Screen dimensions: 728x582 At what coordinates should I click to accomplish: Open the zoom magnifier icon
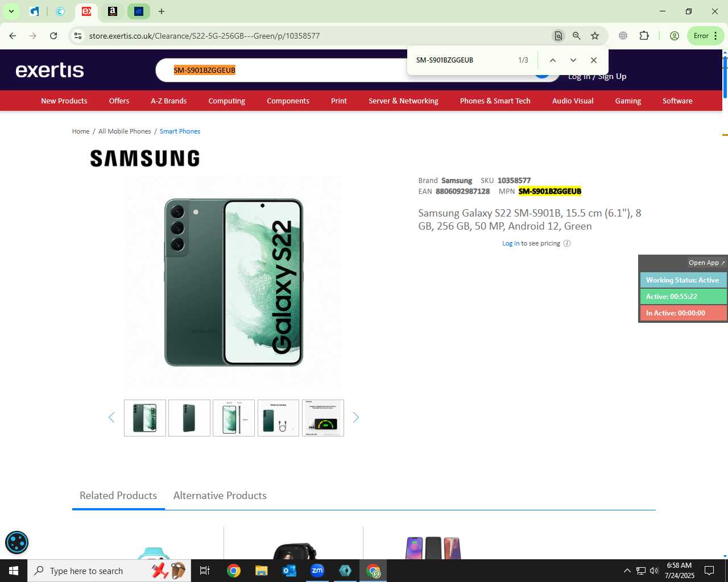tap(577, 36)
